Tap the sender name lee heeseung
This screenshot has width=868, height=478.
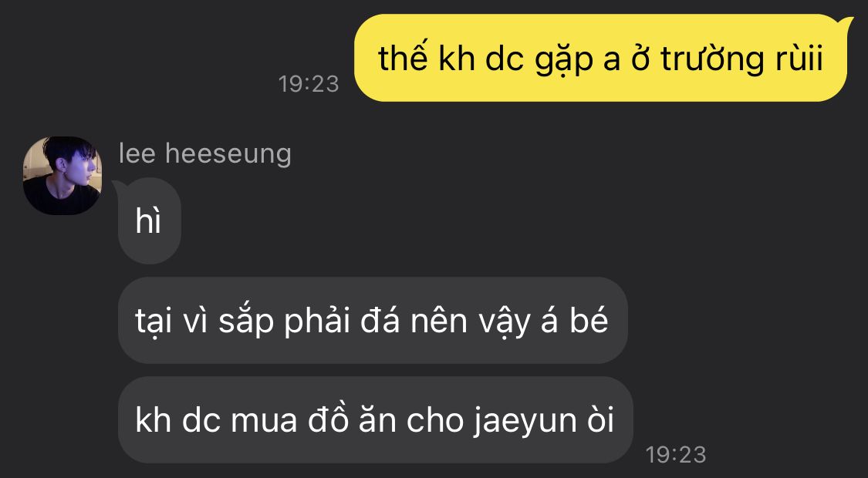point(204,153)
